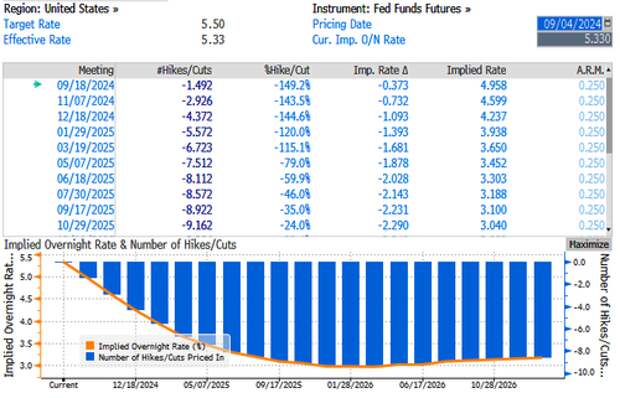The height and width of the screenshot is (398, 620).
Task: Open the Target Rate link
Action: point(32,24)
